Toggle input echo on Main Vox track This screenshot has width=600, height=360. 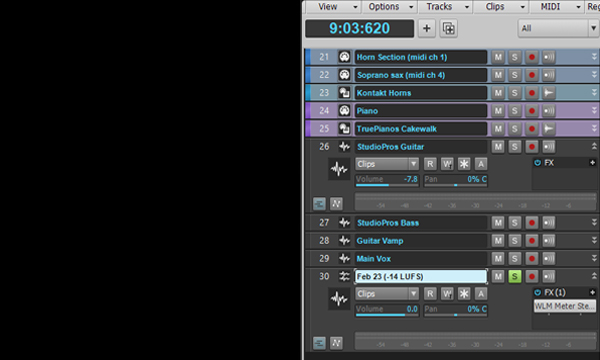click(549, 259)
